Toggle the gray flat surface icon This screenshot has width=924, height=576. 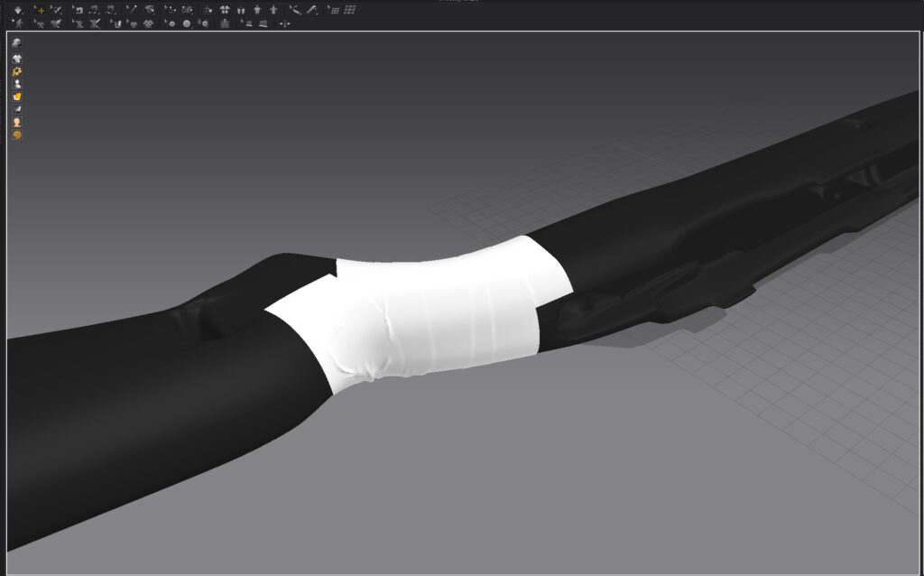[16, 109]
